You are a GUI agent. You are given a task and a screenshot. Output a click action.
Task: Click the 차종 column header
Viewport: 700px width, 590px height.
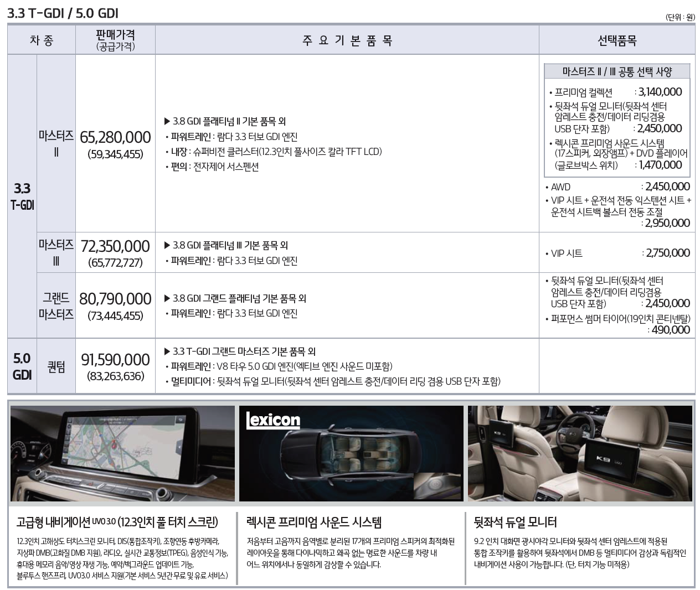pyautogui.click(x=42, y=40)
